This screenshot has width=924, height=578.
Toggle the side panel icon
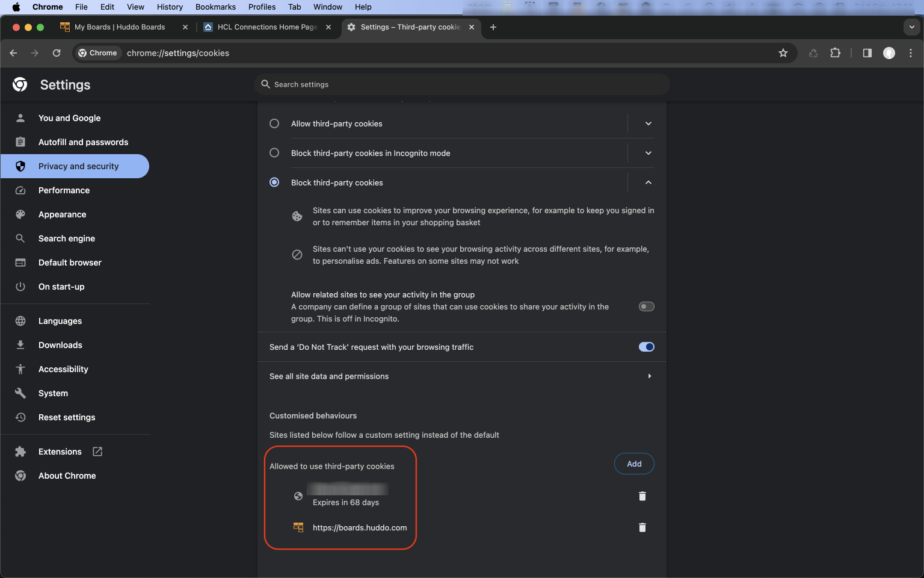tap(867, 53)
